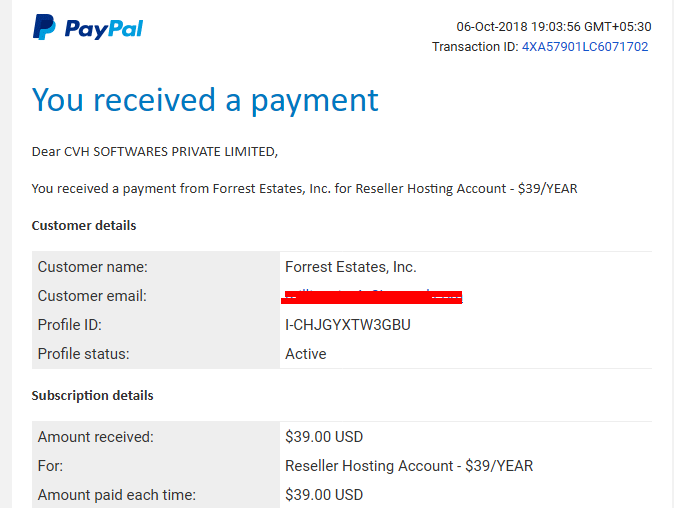Click the Amount received value $39.00 USD

pyautogui.click(x=324, y=437)
